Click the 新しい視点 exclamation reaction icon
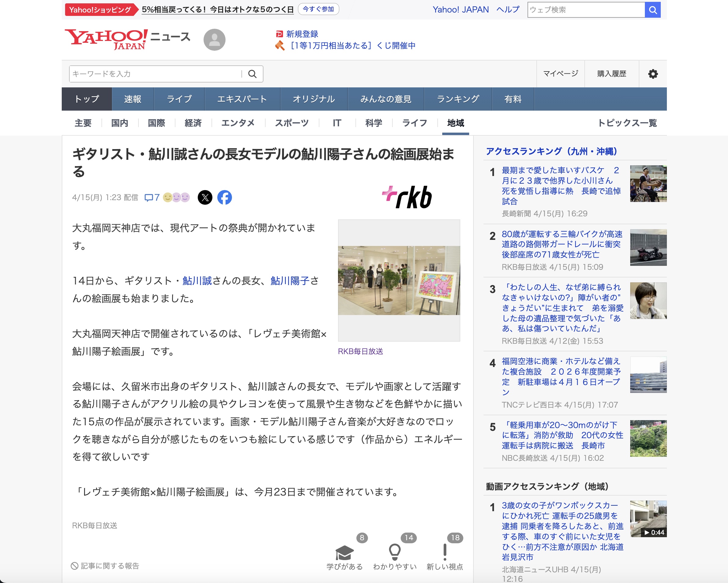Screen dimensions: 728x583 pyautogui.click(x=444, y=552)
